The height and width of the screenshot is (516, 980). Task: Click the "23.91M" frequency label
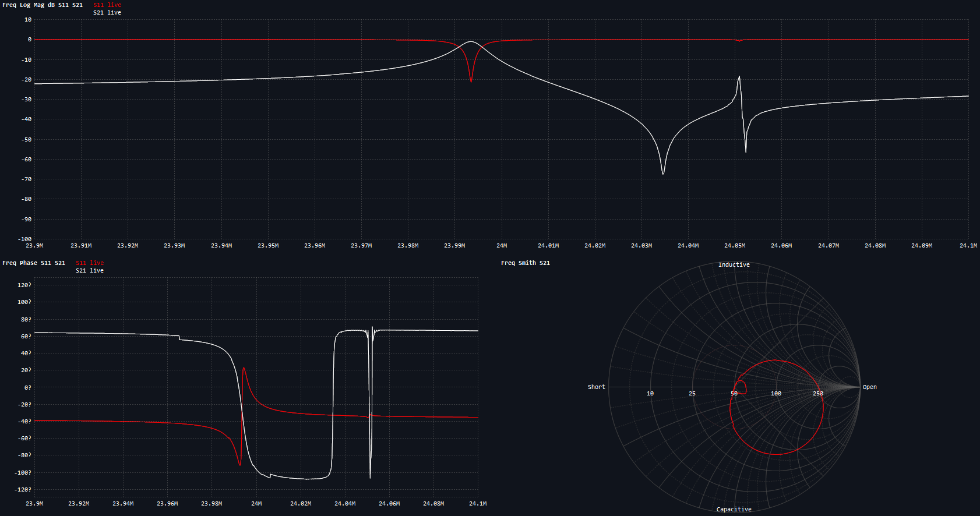point(81,245)
